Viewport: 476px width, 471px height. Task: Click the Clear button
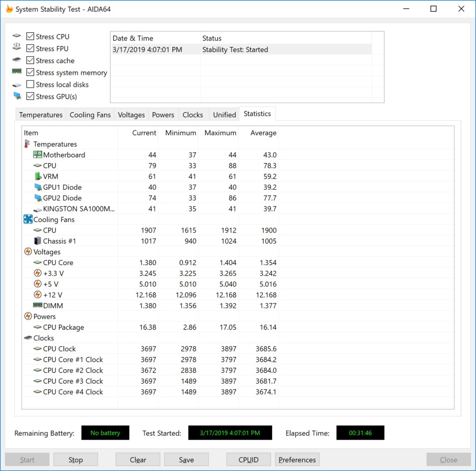click(138, 460)
